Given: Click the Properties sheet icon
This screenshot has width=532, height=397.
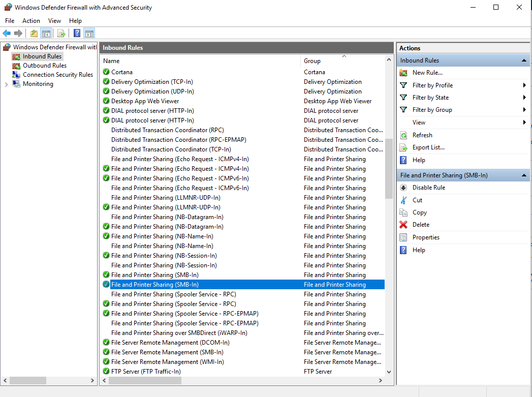Looking at the screenshot, I should pos(403,237).
